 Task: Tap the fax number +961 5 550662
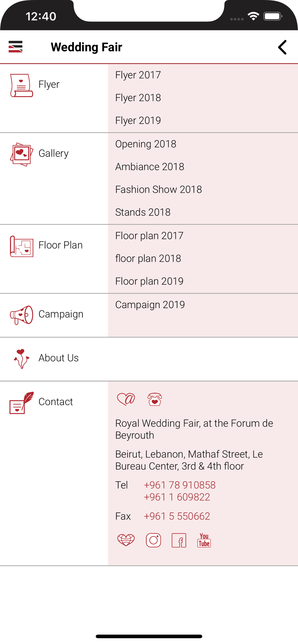(x=177, y=516)
